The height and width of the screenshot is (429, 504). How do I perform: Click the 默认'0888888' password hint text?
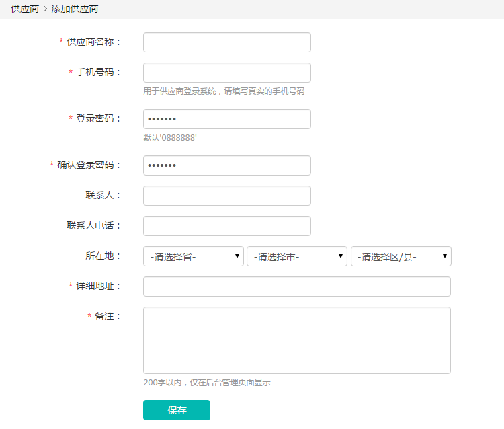tap(170, 137)
